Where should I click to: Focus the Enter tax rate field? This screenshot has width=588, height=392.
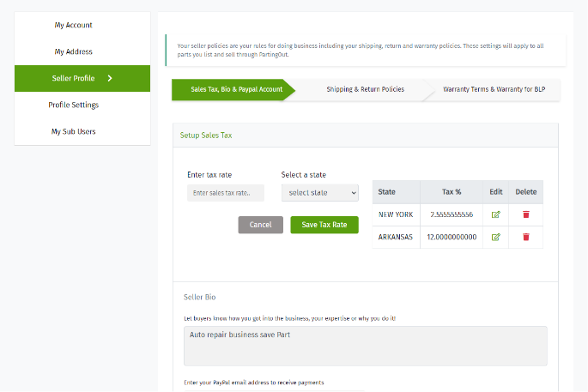(x=225, y=193)
